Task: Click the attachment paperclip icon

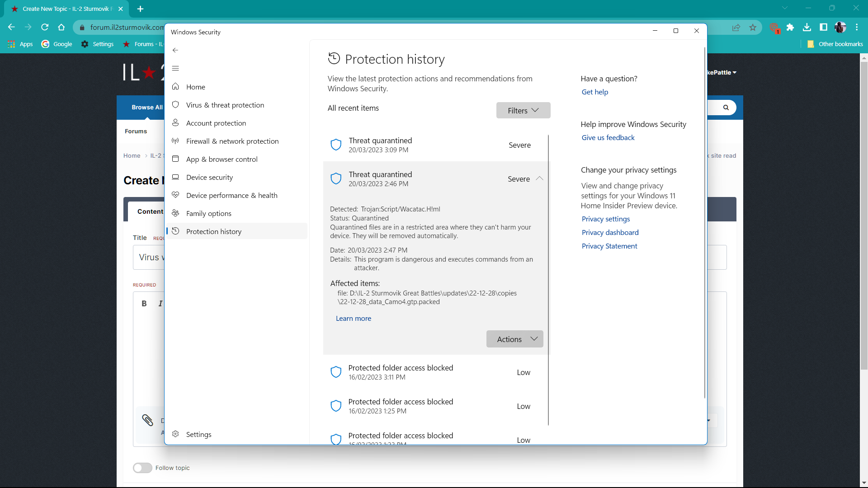Action: [147, 420]
